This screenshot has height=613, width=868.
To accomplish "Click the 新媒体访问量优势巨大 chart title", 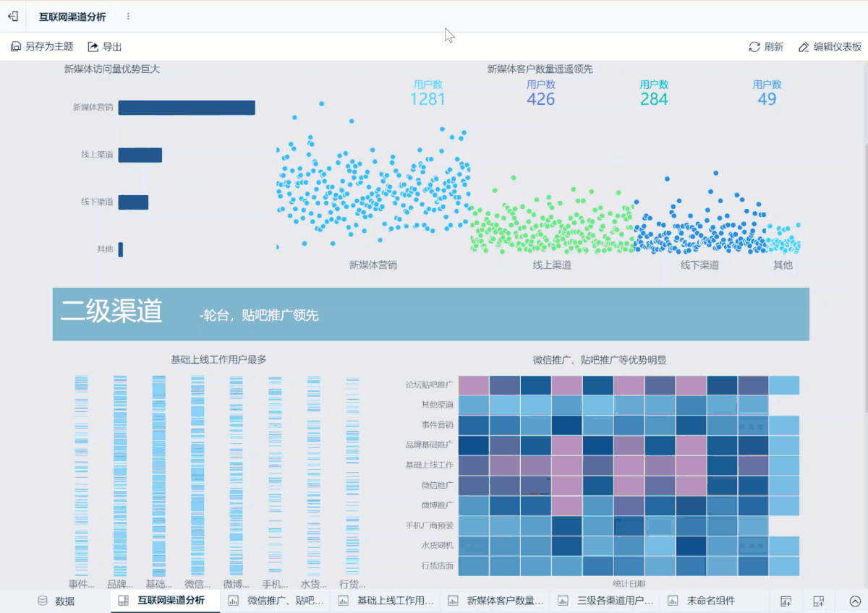I will coord(112,69).
